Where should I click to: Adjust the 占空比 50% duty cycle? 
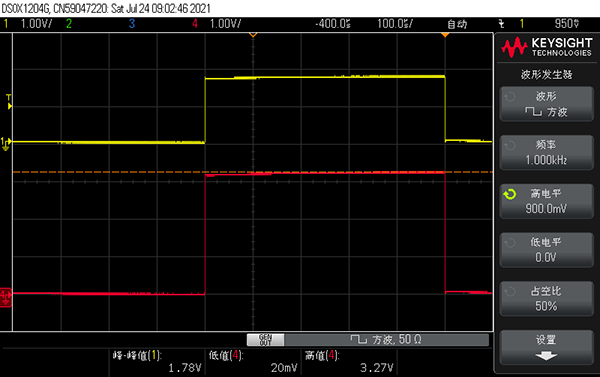tap(546, 299)
